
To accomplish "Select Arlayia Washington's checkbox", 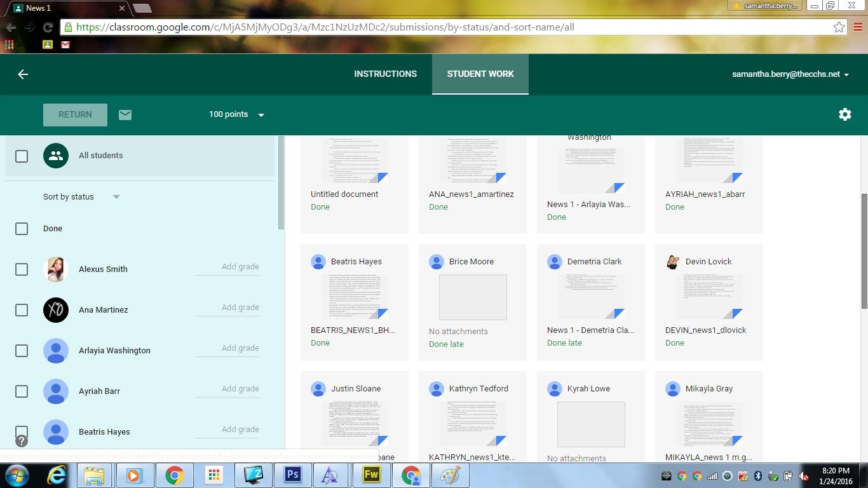I will [x=22, y=351].
